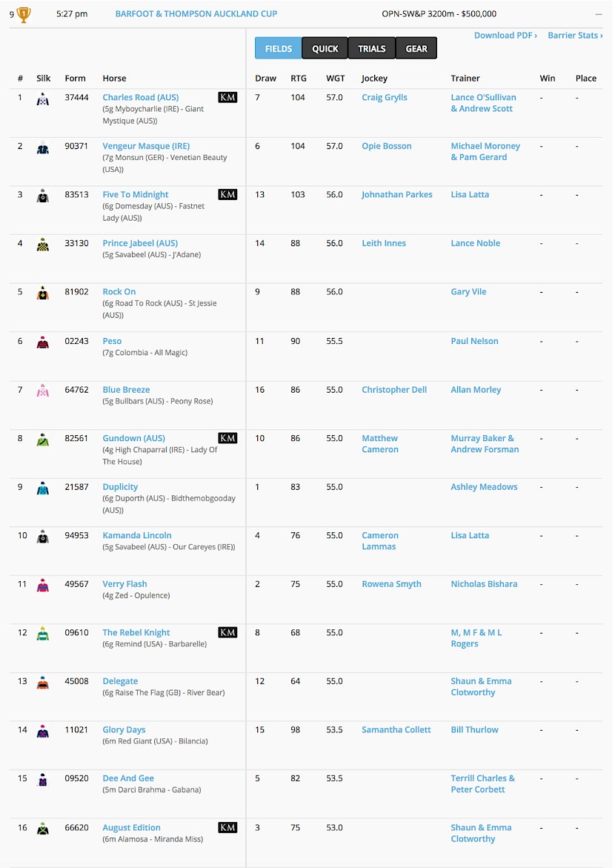Open horse Vengeur Masque's page
Image resolution: width=615 pixels, height=868 pixels.
146,146
